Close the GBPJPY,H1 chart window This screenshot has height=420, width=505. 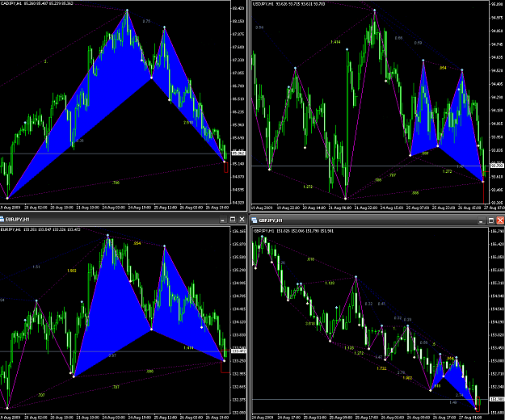click(x=500, y=220)
